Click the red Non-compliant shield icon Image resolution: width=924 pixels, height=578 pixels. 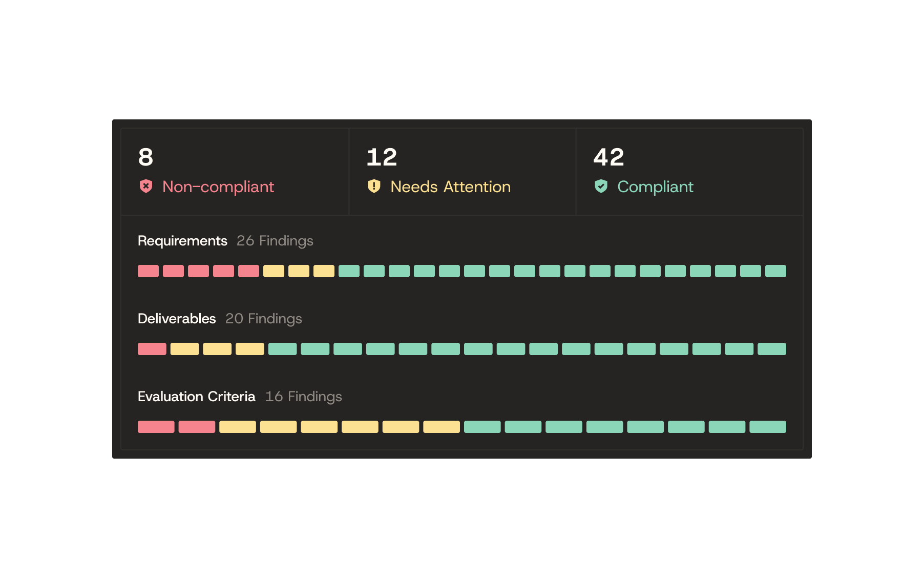146,186
